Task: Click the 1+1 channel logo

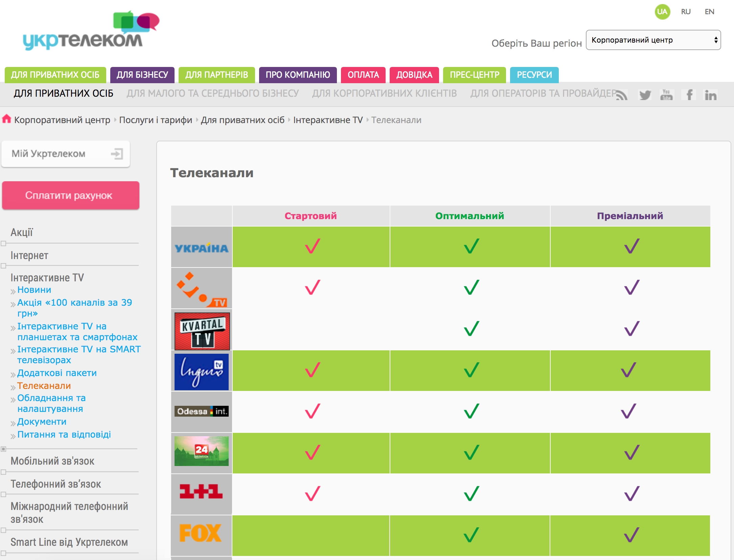Action: 201,491
